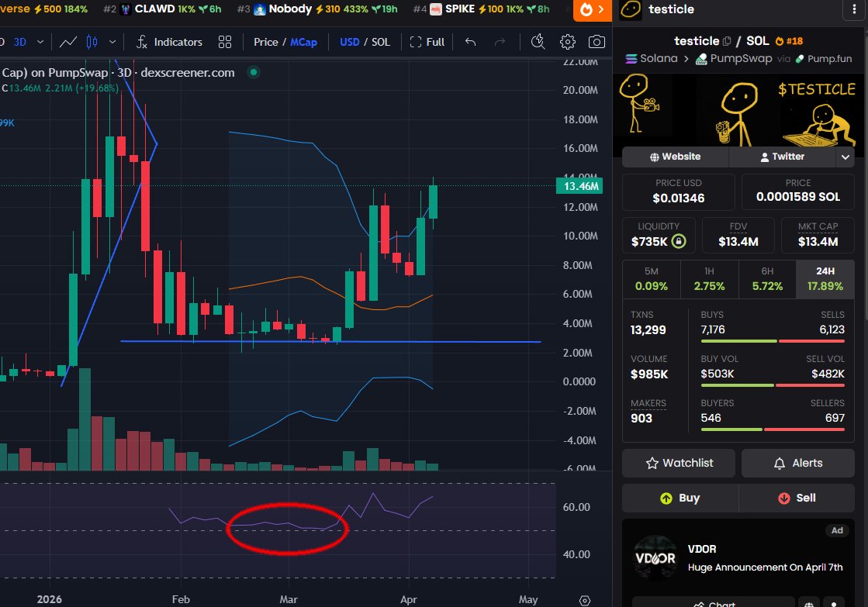Click the VDOR advertisement thumbnail
Viewport: 868px width, 607px height.
pos(655,557)
